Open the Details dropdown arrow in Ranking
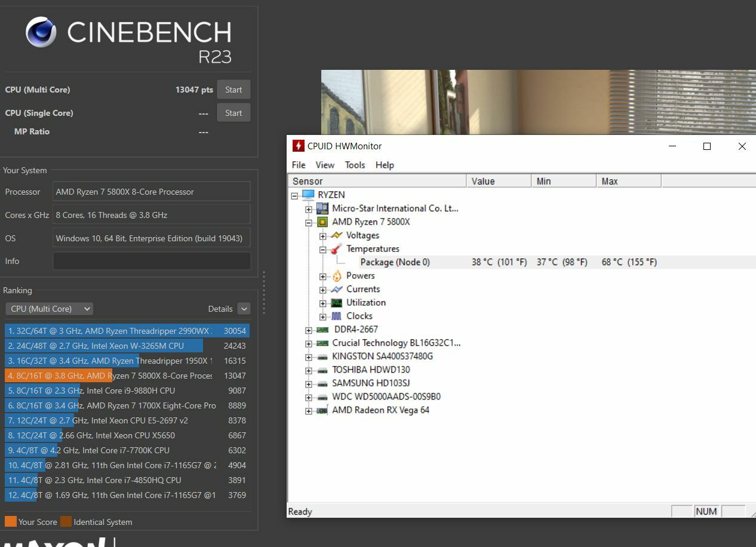 [244, 309]
